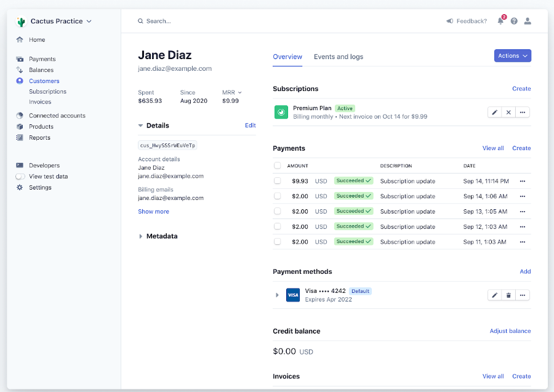Open the user profile icon

pos(528,20)
